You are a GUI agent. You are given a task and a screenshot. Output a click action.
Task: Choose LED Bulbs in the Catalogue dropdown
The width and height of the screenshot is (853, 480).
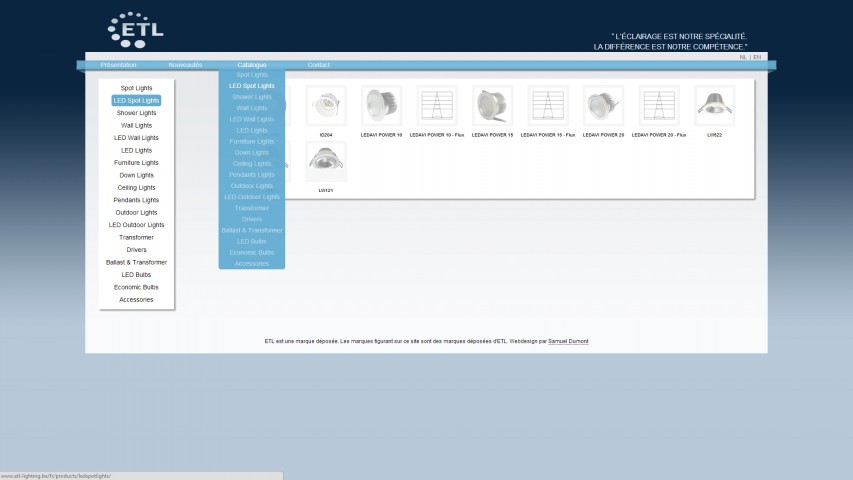pos(252,242)
